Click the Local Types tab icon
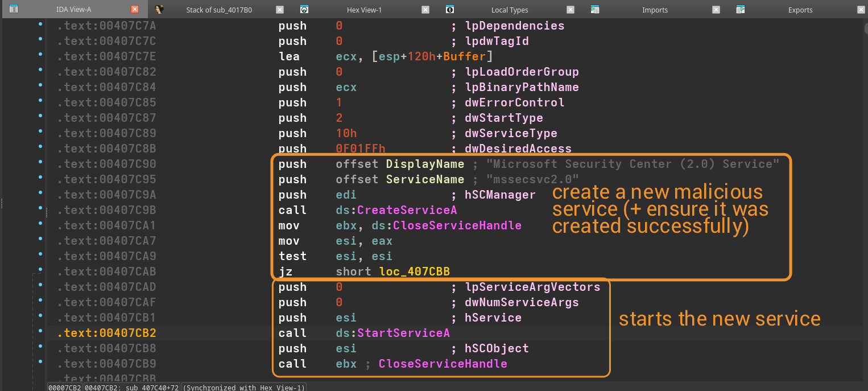The width and height of the screenshot is (868, 391). (x=450, y=10)
